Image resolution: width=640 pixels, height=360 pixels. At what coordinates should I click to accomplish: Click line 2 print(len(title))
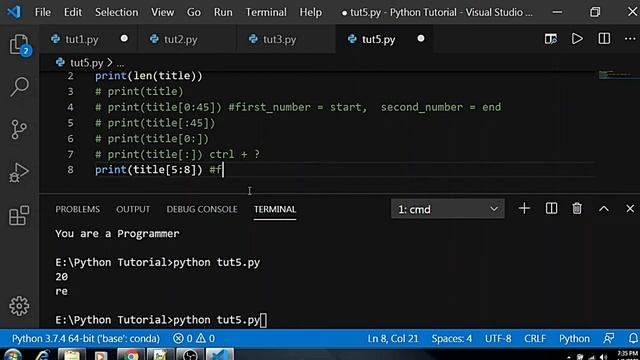[149, 76]
